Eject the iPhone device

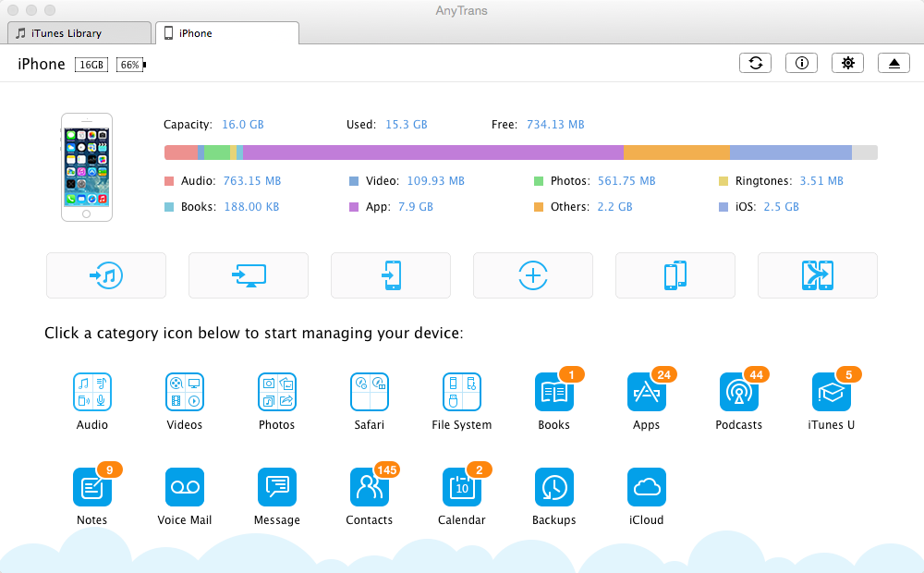coord(894,63)
